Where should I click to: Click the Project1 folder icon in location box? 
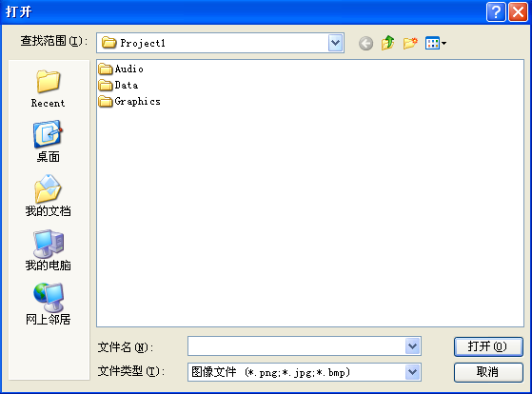point(108,43)
